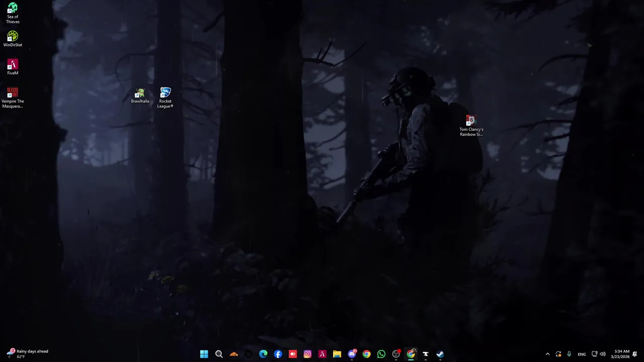Screen dimensions: 644x362
Task: Open the anvil-shaped taskbar app icon
Action: pyautogui.click(x=426, y=354)
